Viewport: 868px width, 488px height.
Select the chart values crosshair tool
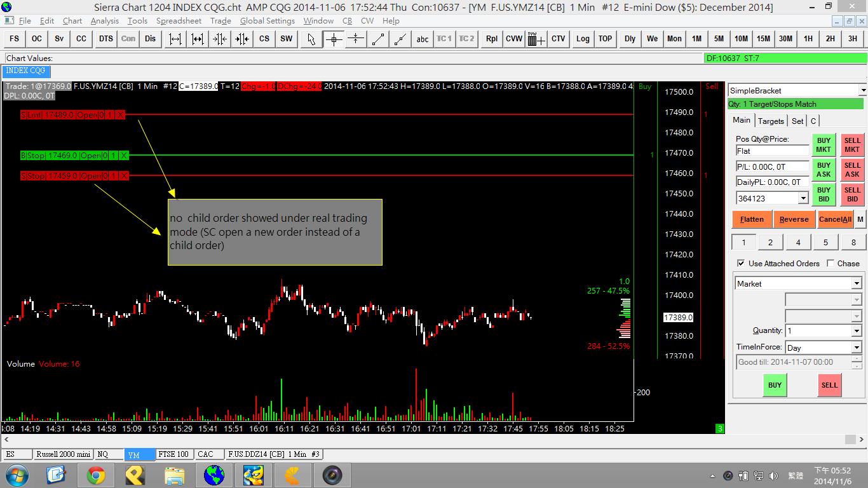click(334, 39)
